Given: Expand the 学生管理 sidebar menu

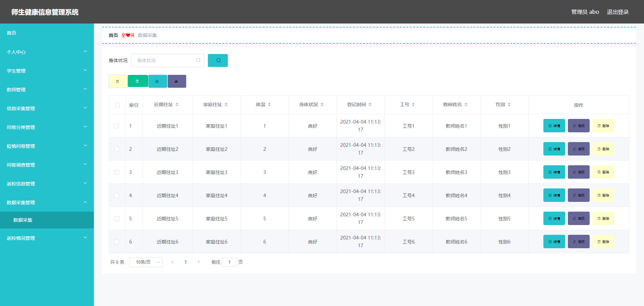Looking at the screenshot, I should [x=47, y=71].
